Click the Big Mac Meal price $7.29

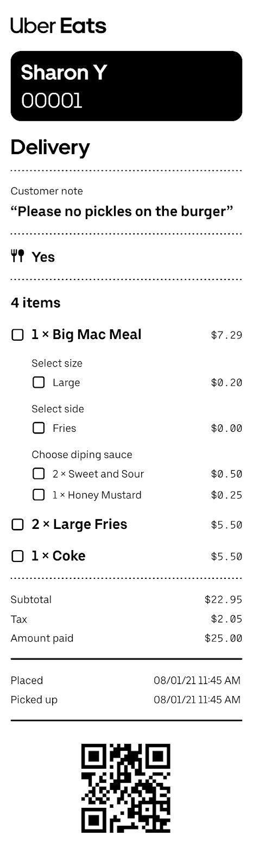tap(226, 335)
